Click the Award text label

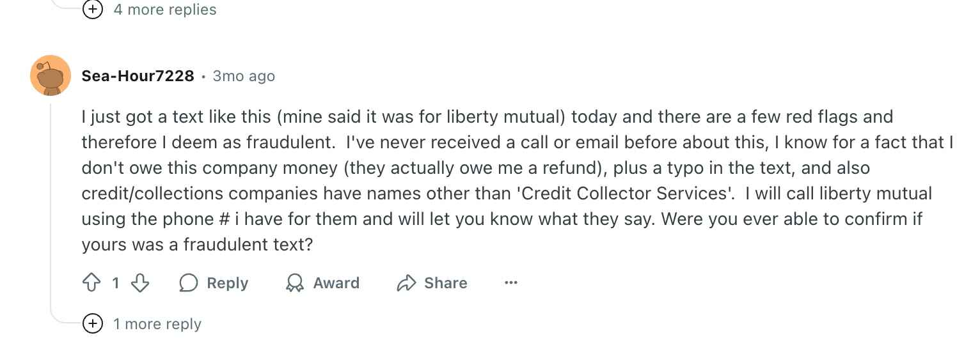(x=336, y=283)
